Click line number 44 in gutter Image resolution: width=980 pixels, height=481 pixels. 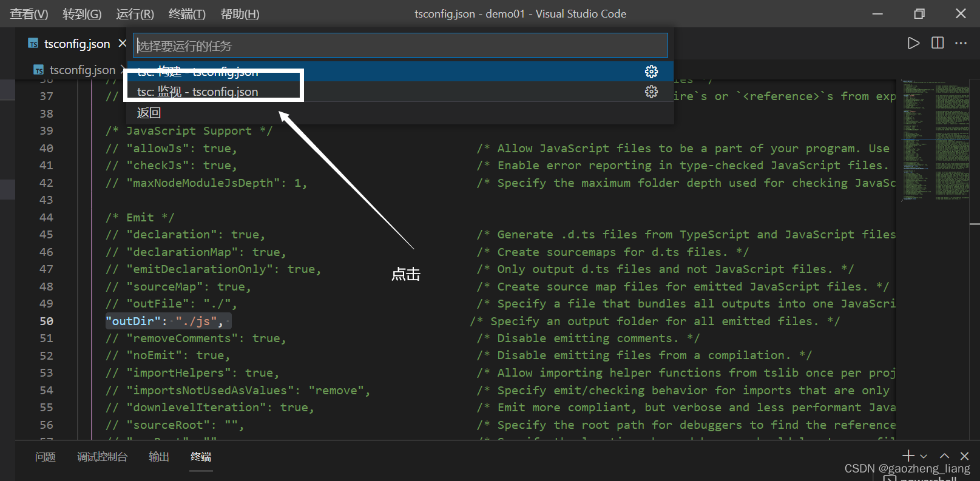(47, 217)
